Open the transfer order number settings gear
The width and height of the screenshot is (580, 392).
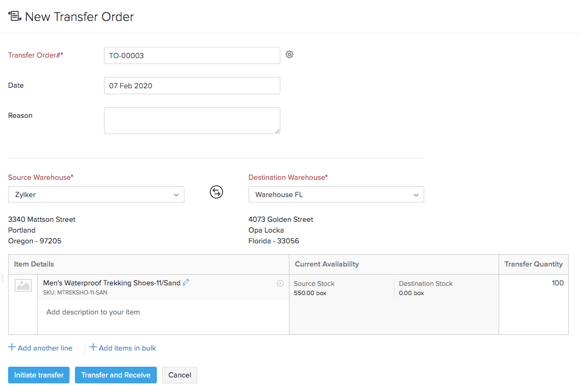coord(289,54)
